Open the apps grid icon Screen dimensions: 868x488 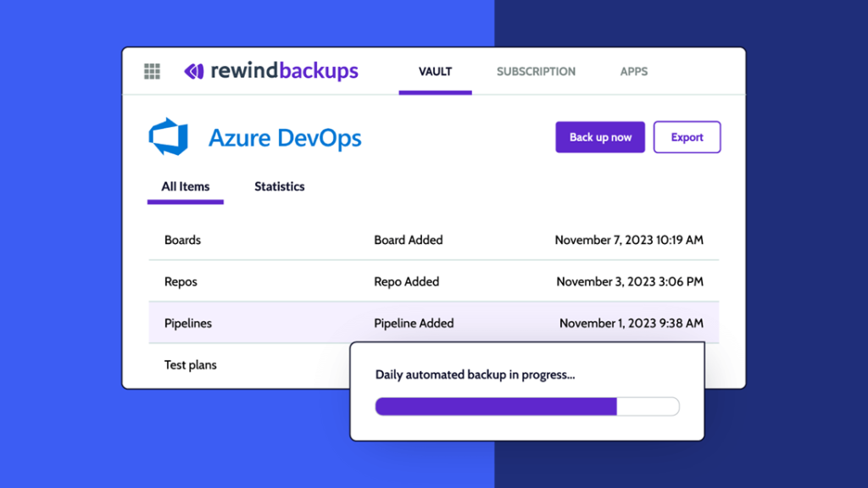pos(152,71)
